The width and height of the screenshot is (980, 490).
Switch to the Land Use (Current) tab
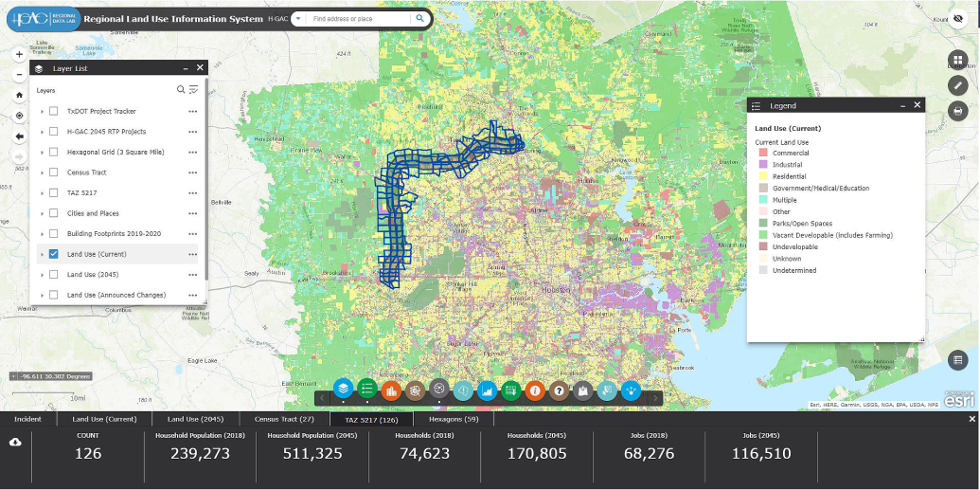pyautogui.click(x=104, y=419)
